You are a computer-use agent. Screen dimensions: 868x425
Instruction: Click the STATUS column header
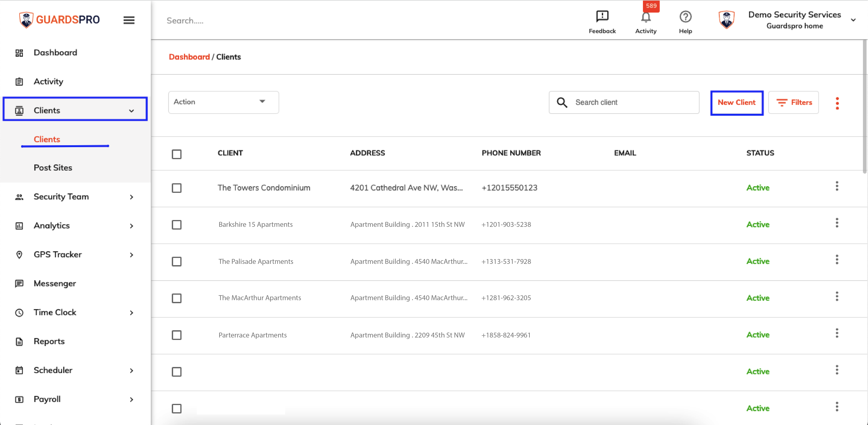(760, 153)
